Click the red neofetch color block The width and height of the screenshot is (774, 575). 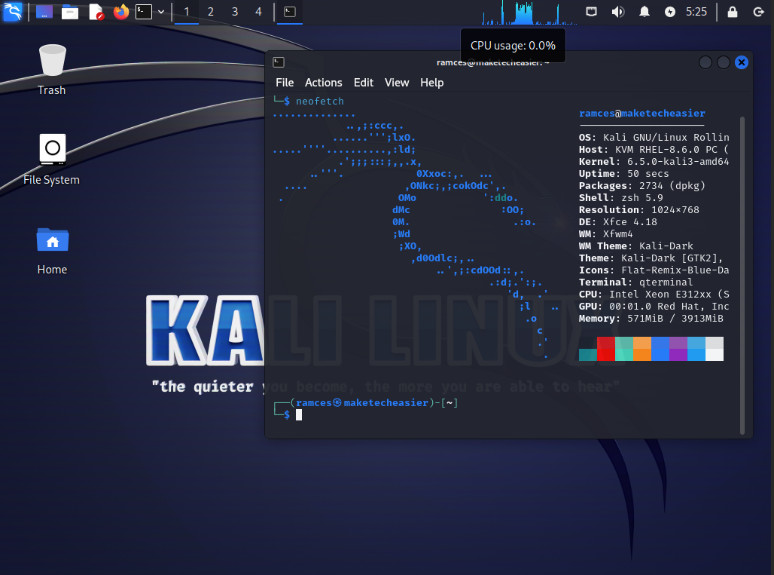pos(606,349)
